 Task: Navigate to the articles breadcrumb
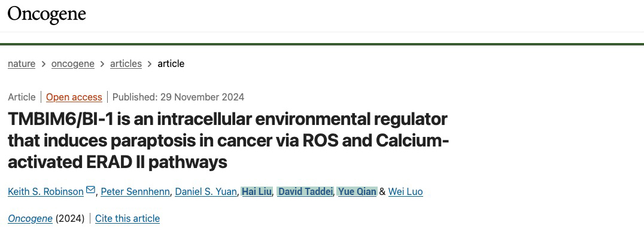click(x=126, y=63)
